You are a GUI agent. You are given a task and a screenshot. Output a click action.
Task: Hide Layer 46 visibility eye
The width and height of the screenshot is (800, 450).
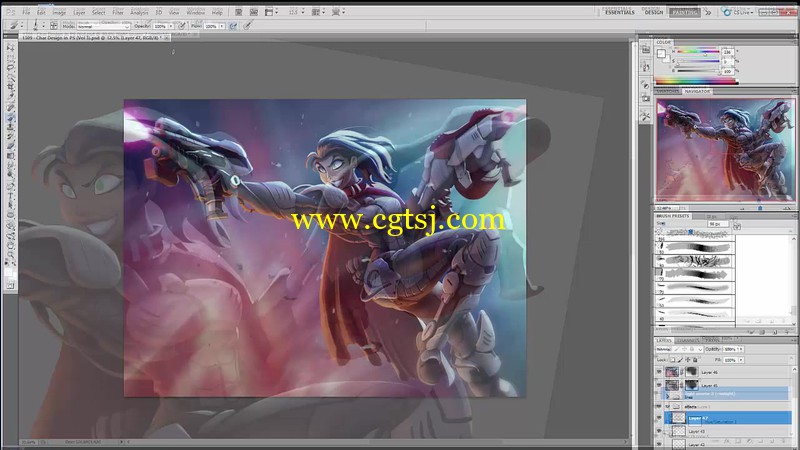(659, 372)
